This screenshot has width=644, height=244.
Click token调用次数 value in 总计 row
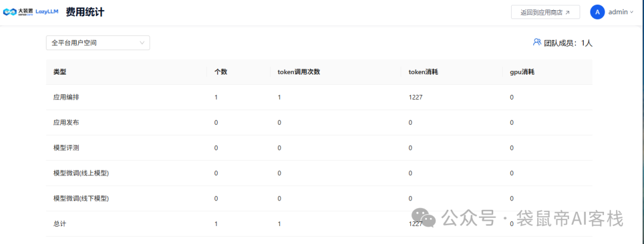pyautogui.click(x=280, y=224)
